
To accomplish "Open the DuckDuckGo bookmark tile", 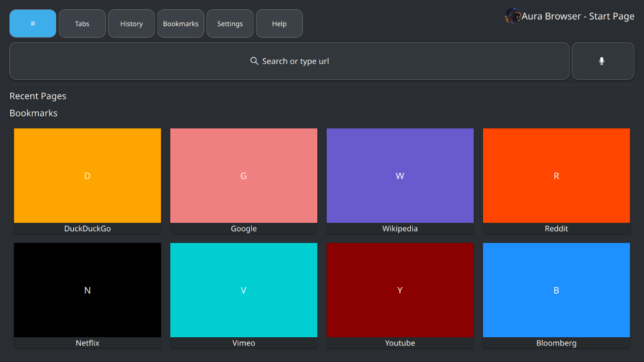I will click(87, 175).
